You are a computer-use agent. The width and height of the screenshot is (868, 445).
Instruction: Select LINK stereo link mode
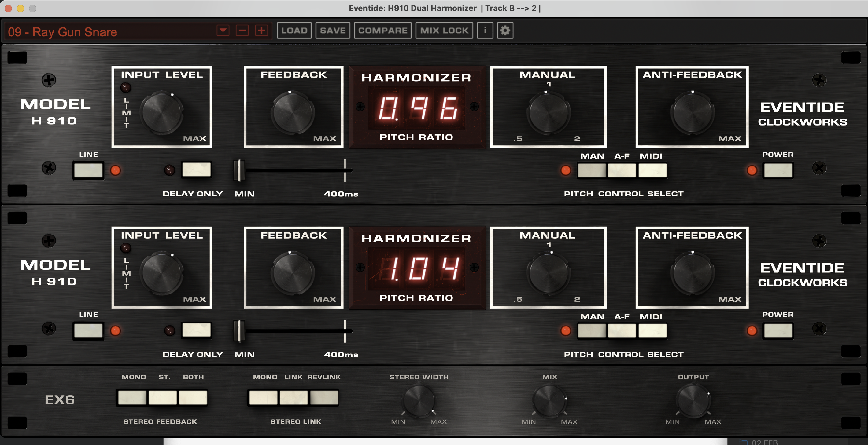(x=294, y=398)
